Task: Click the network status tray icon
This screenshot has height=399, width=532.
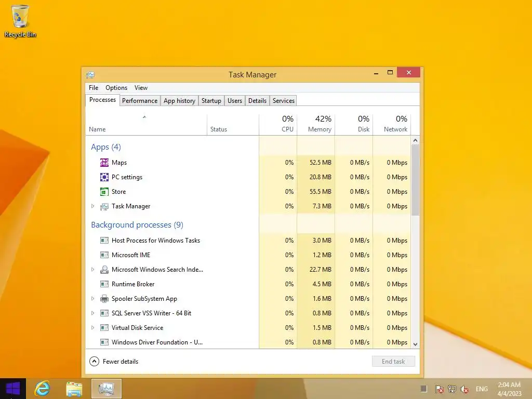Action: [x=451, y=389]
